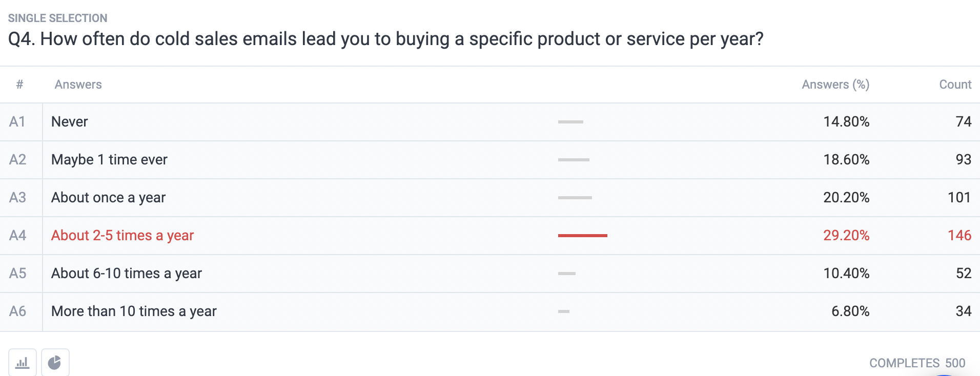The width and height of the screenshot is (980, 376).
Task: Click More than 10 times a year row
Action: pyautogui.click(x=490, y=311)
